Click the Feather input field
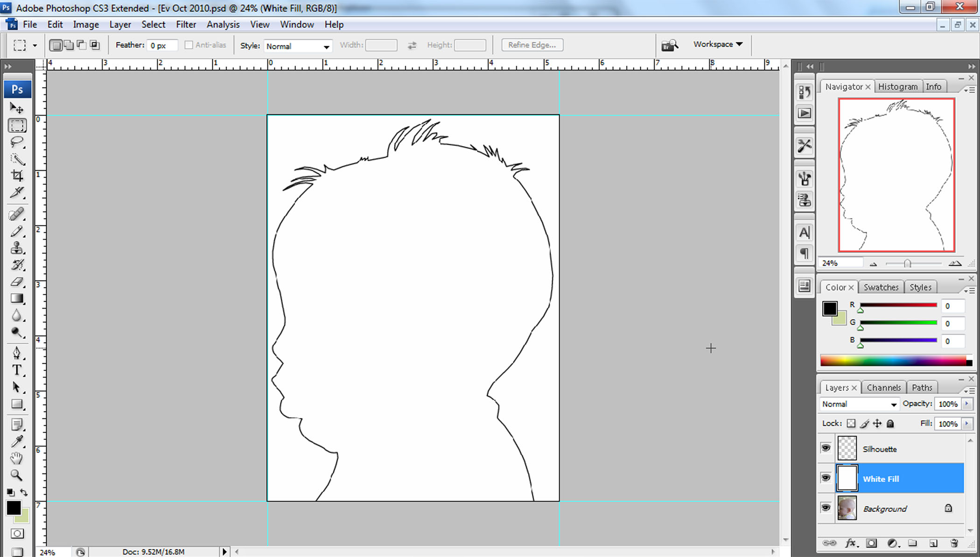The image size is (980, 557). coord(162,45)
